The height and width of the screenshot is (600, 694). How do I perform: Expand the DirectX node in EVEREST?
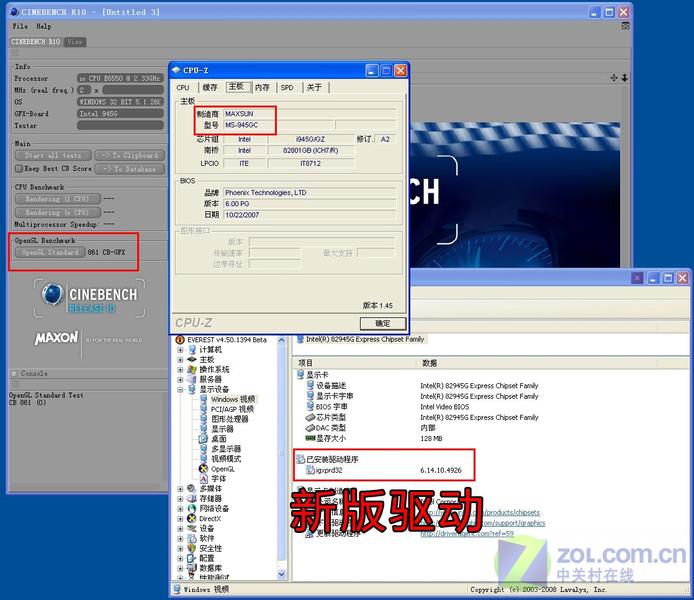point(180,519)
